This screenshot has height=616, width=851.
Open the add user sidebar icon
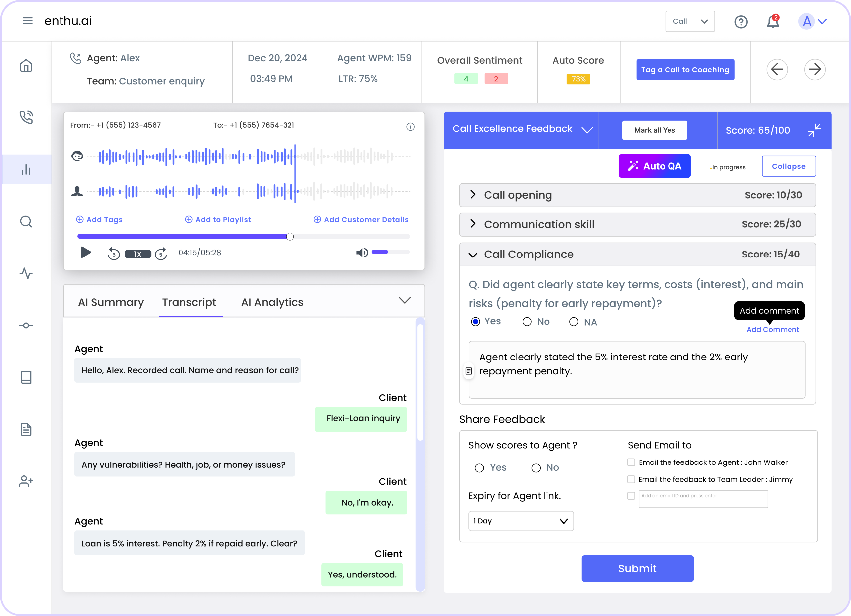(26, 481)
